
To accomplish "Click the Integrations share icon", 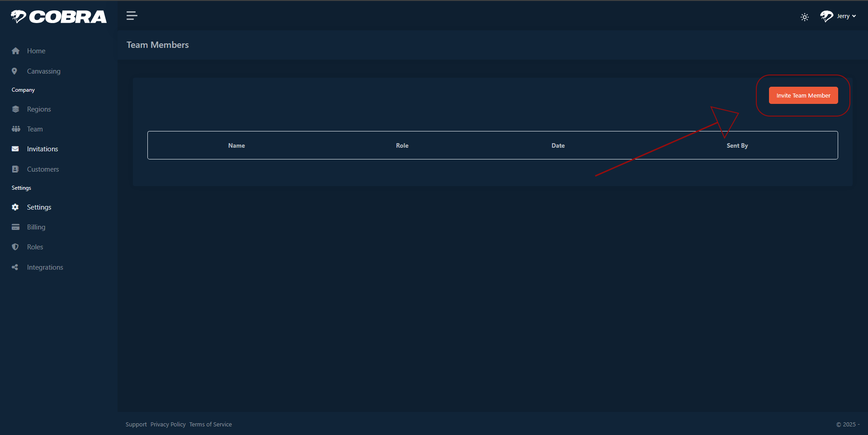I will tap(15, 267).
